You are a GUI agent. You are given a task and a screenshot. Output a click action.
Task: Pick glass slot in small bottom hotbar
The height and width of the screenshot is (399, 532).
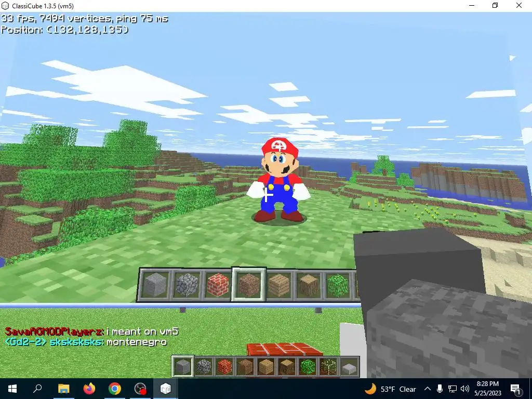point(328,367)
